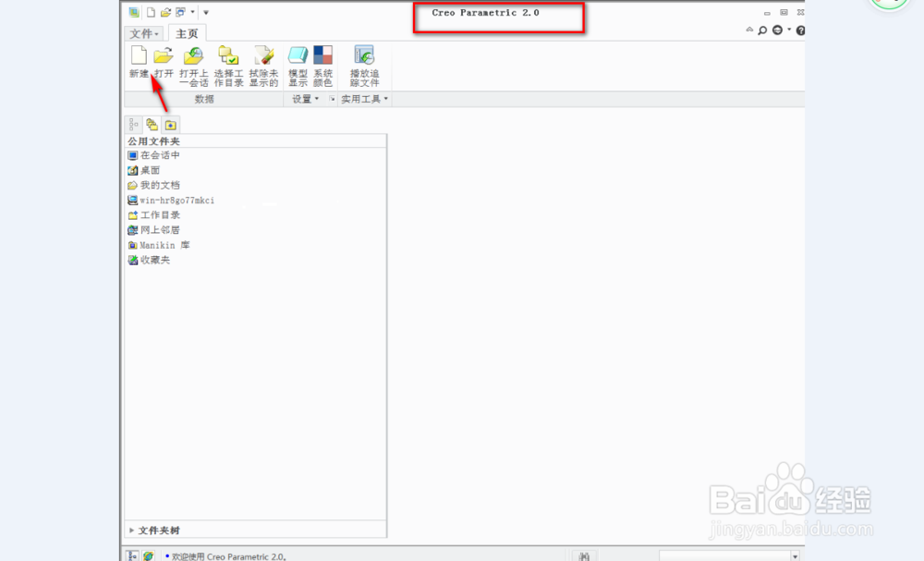Click the command search magnifier icon

[762, 30]
